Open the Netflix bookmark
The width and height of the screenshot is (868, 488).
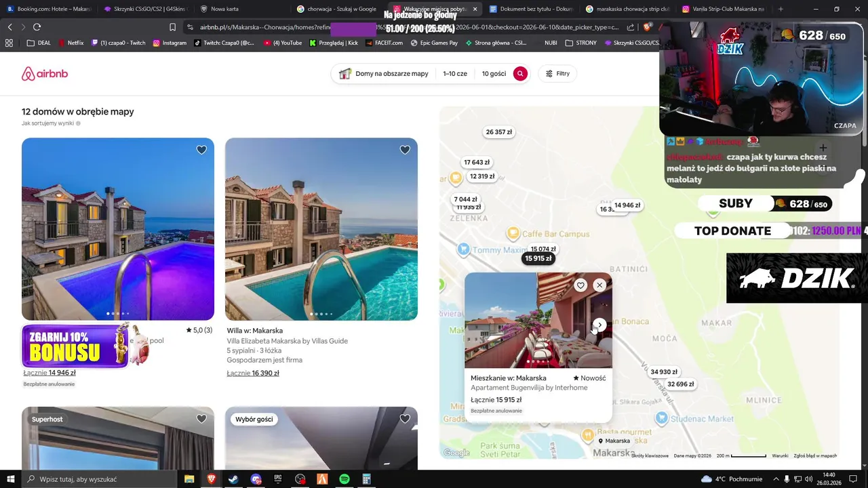pos(71,43)
